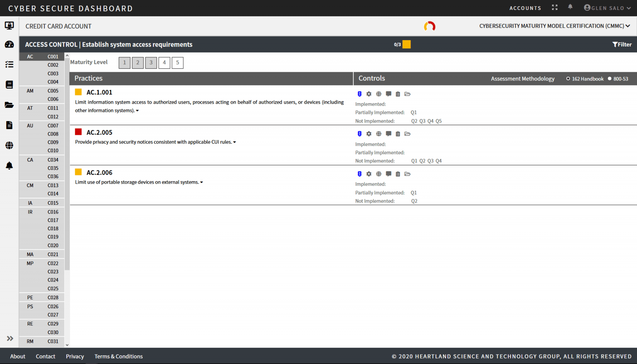Click the traffic light icon for AC.1.001

(360, 94)
